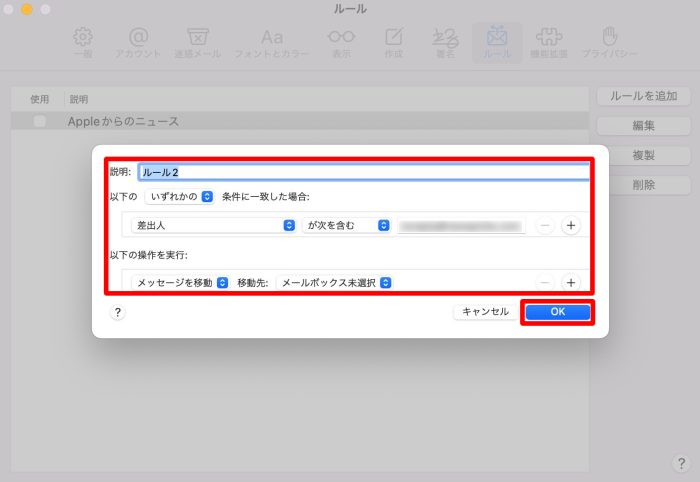Screen dimensions: 700x482
Task: Open the 差出人 criteria dropdown
Action: coord(208,225)
